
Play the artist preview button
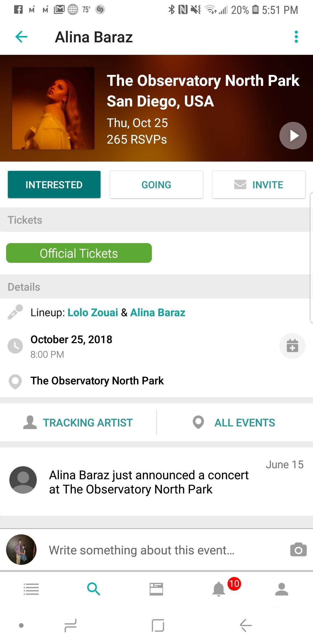pyautogui.click(x=293, y=135)
